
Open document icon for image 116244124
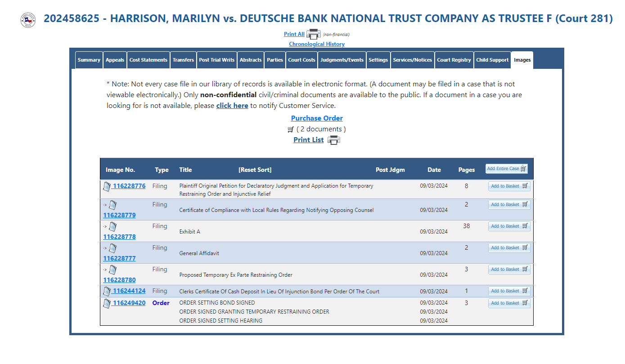107,291
